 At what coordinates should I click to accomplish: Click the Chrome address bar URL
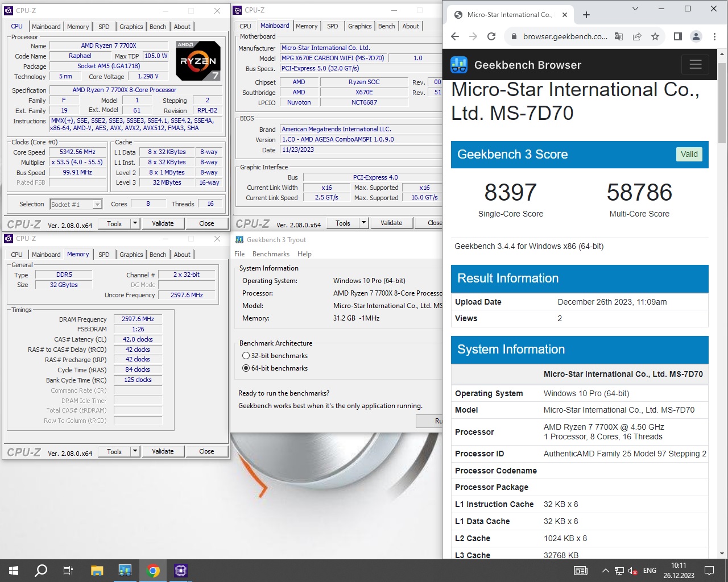pyautogui.click(x=565, y=36)
